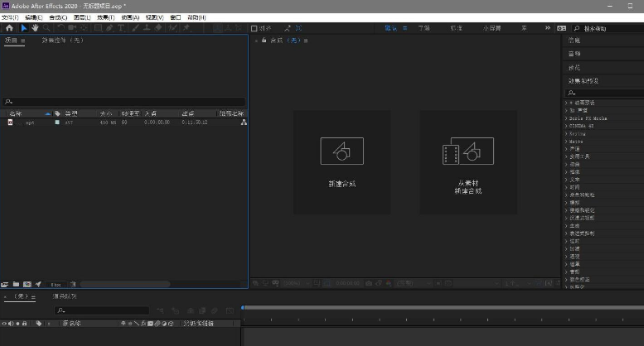The width and height of the screenshot is (644, 346).
Task: Select the Selection arrow tool
Action: tap(23, 27)
